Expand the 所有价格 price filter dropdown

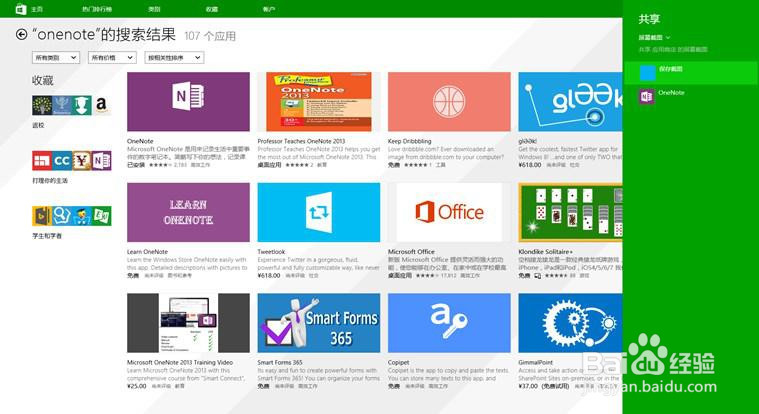coord(112,58)
